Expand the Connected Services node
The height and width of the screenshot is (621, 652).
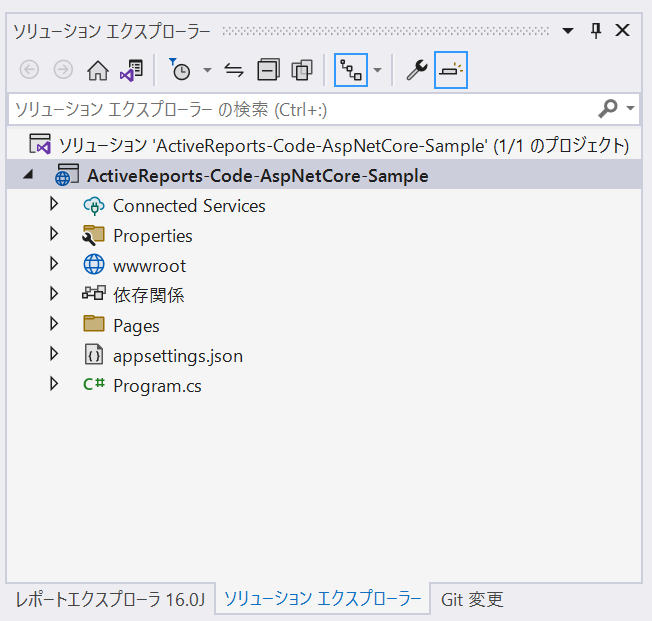[54, 204]
